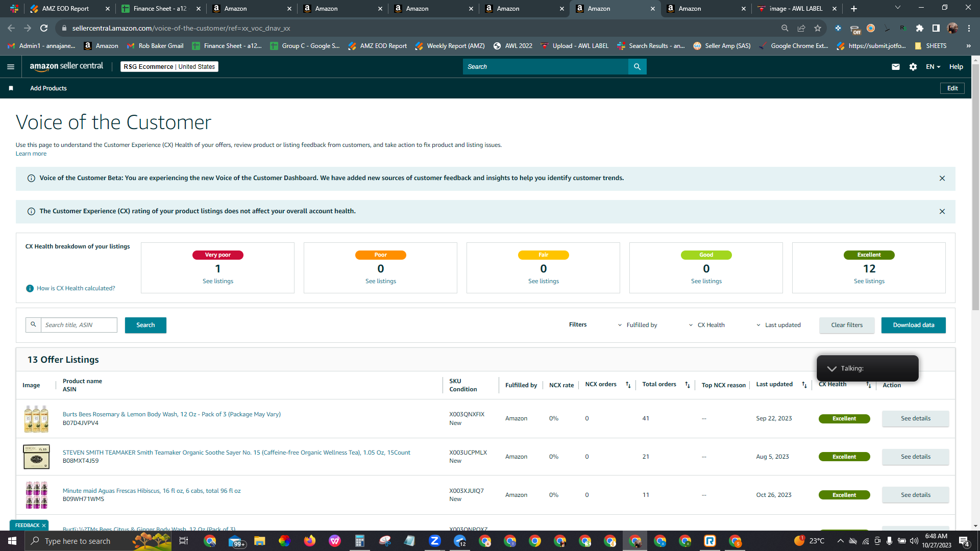Dismiss the Voice of the Customer Beta banner
Viewport: 980px width, 551px height.
pyautogui.click(x=942, y=179)
